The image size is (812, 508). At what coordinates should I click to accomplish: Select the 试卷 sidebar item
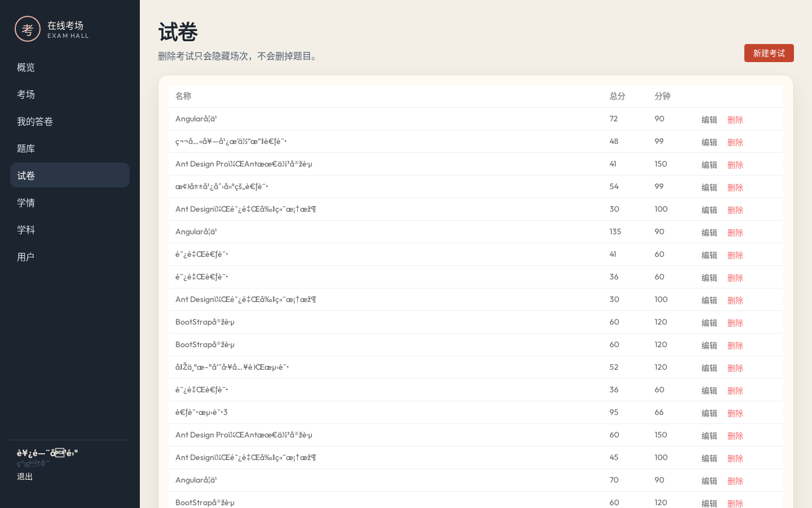pyautogui.click(x=70, y=176)
